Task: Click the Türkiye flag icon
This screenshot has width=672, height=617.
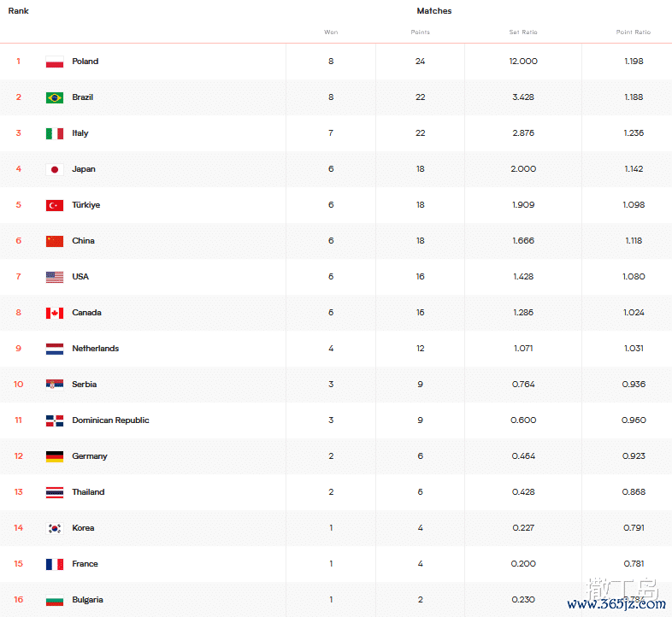Action: coord(55,205)
